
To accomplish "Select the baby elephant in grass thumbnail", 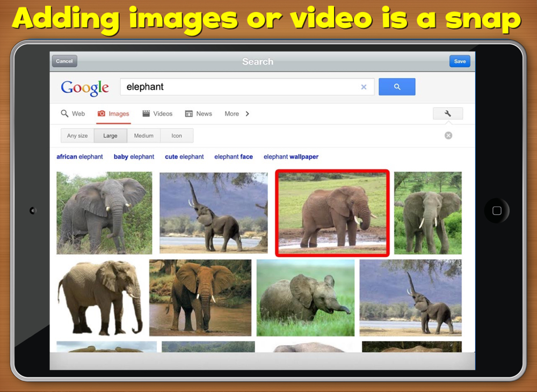I will point(306,297).
